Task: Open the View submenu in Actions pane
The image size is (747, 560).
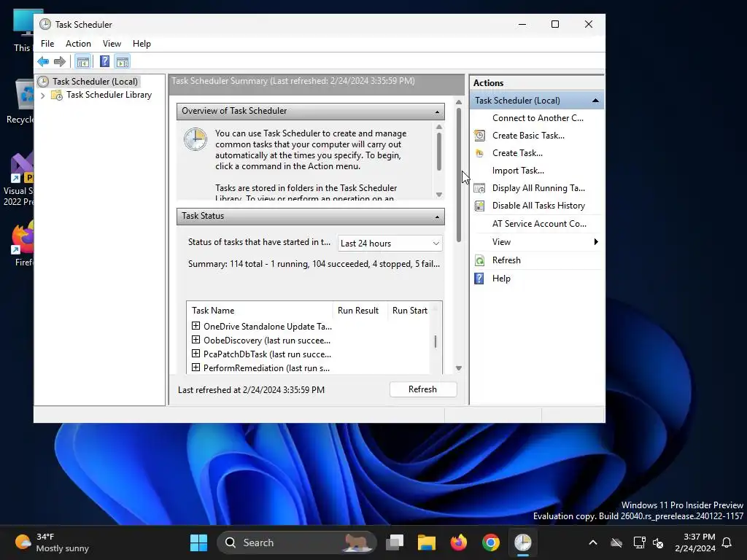Action: click(x=537, y=242)
